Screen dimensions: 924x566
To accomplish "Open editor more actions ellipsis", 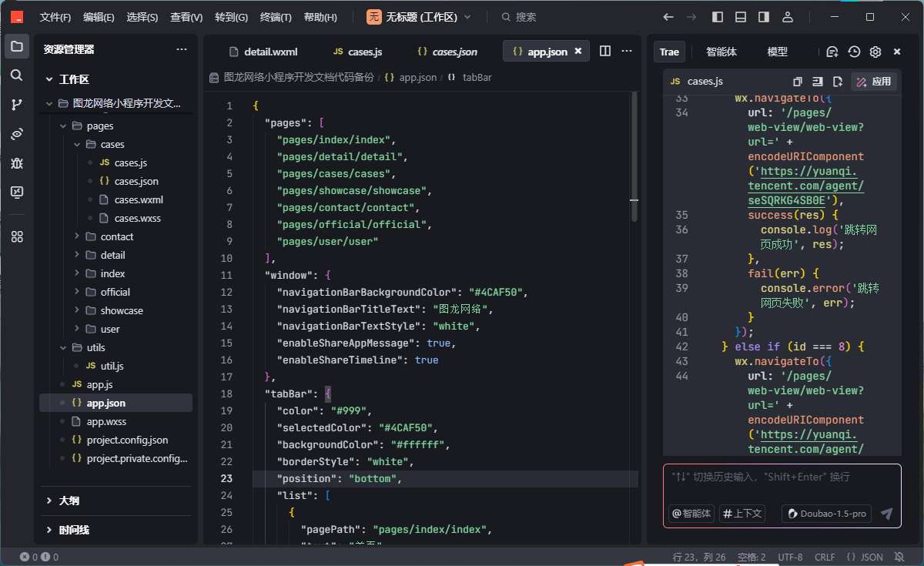I will tap(627, 51).
